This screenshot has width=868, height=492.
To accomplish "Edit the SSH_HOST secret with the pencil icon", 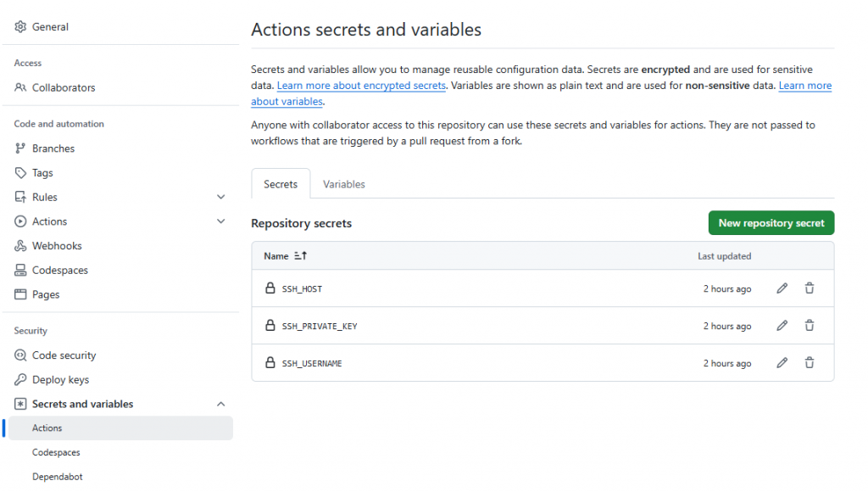I will click(x=782, y=288).
